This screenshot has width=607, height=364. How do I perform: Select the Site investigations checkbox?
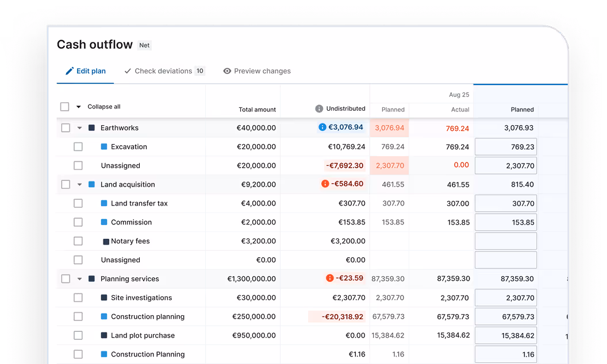[x=78, y=297]
